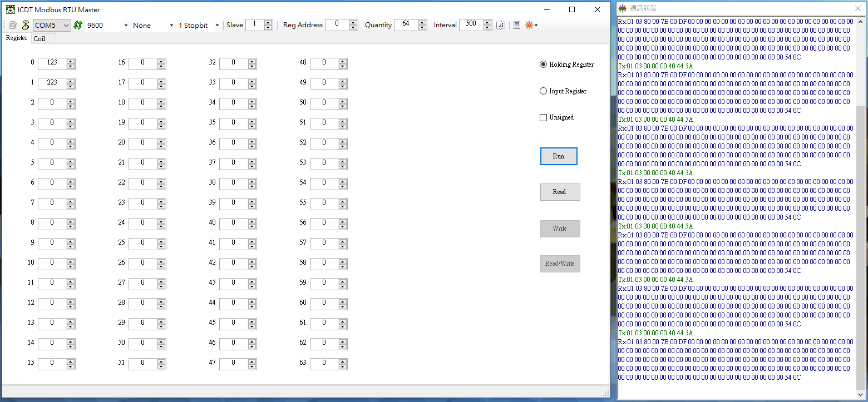The image size is (868, 402).
Task: Click the Slave label in toolbar
Action: [x=235, y=25]
